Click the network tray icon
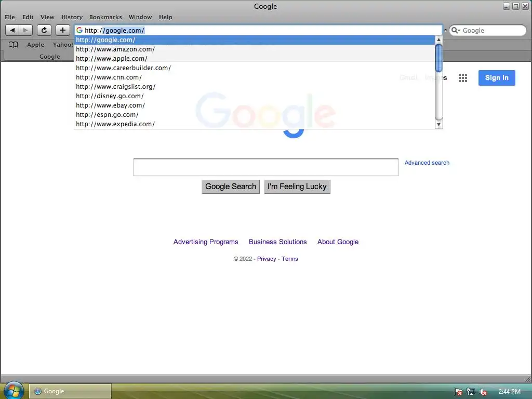This screenshot has width=532, height=399. 471,392
